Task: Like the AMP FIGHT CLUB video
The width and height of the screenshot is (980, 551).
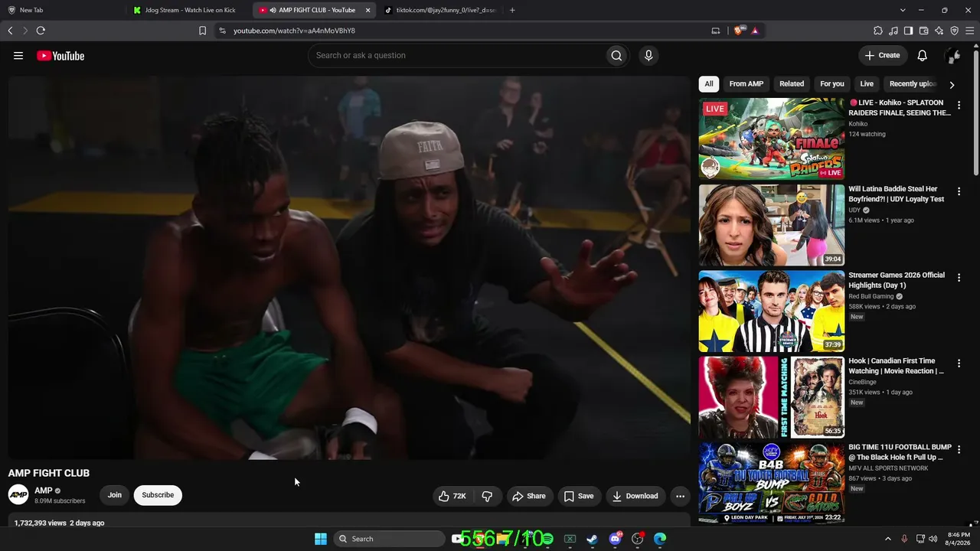Action: click(452, 496)
